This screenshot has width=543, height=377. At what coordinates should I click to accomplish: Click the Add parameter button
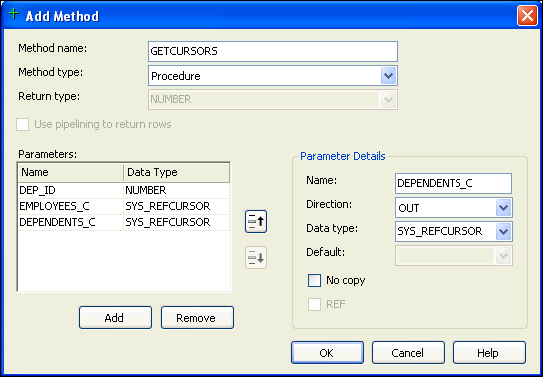click(115, 317)
